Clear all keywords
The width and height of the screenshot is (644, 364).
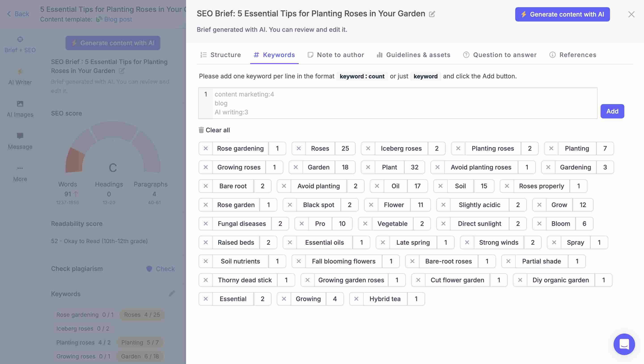pos(214,130)
